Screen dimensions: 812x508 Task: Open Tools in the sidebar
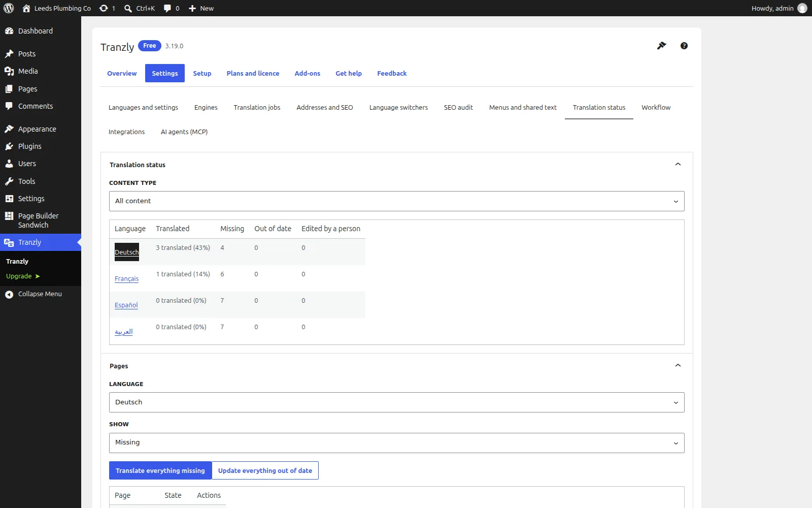point(41,181)
